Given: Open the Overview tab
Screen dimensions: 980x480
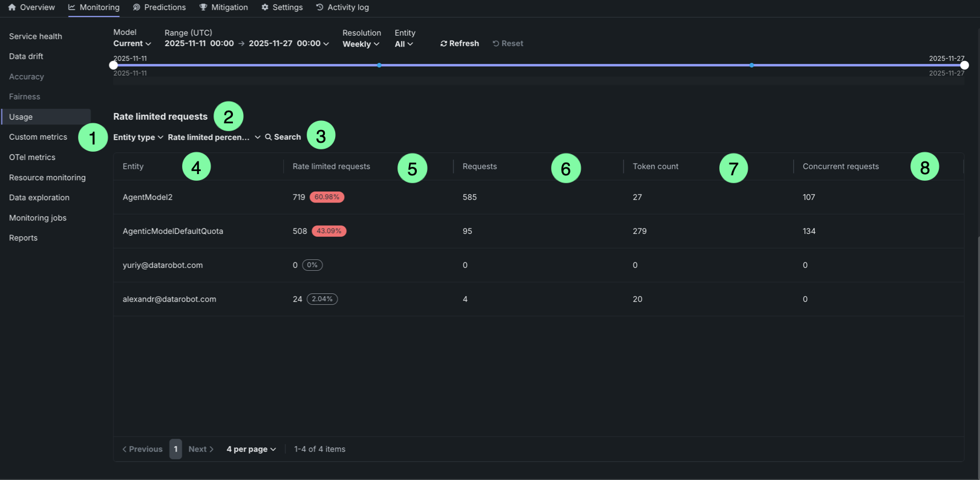Looking at the screenshot, I should [x=31, y=7].
